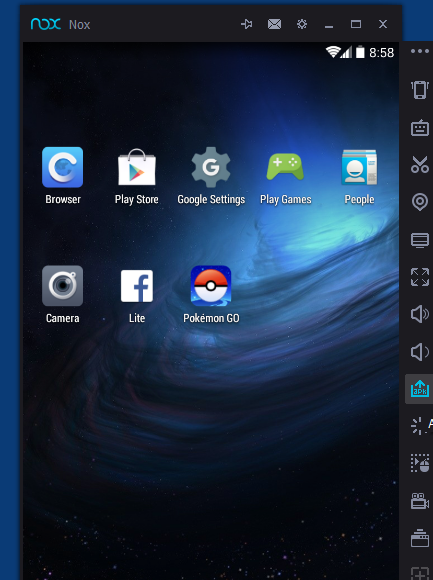Click the toolbox icon in sidebar
This screenshot has width=433, height=580.
420,538
